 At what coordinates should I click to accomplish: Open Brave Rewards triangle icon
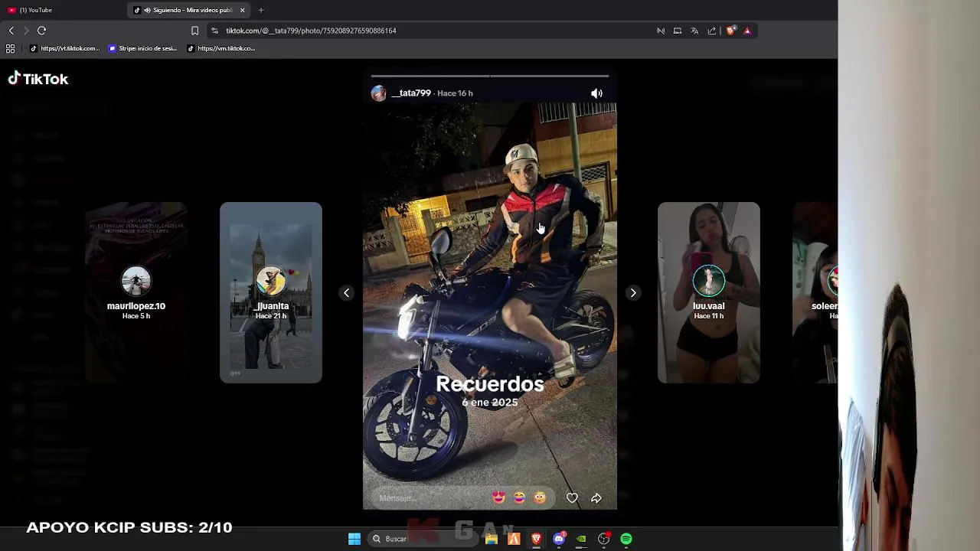[x=747, y=31]
